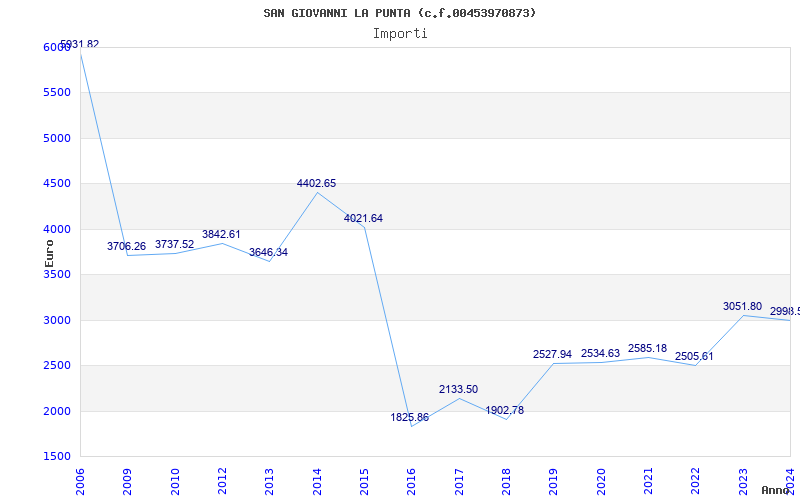The height and width of the screenshot is (500, 800).
Task: Select the 2014 year on the x-axis
Action: 318,479
